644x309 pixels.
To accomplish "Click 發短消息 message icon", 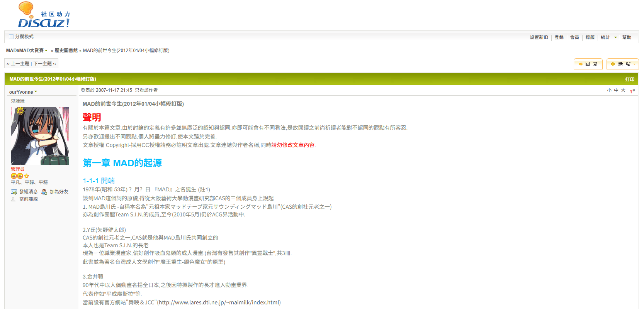I will [14, 192].
